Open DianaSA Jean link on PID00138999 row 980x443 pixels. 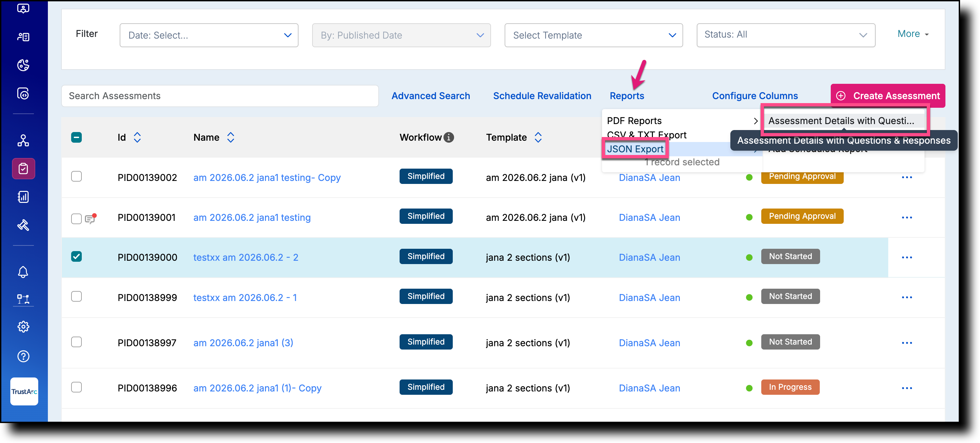tap(650, 298)
